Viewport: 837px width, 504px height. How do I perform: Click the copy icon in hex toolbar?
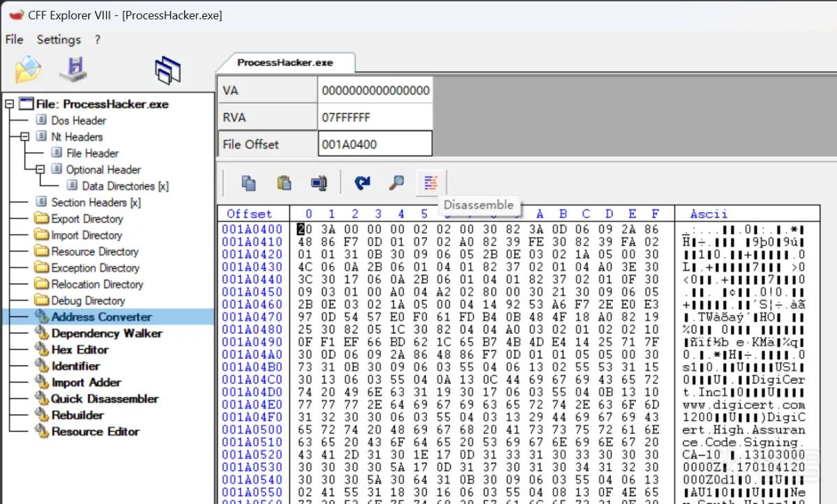click(x=248, y=183)
